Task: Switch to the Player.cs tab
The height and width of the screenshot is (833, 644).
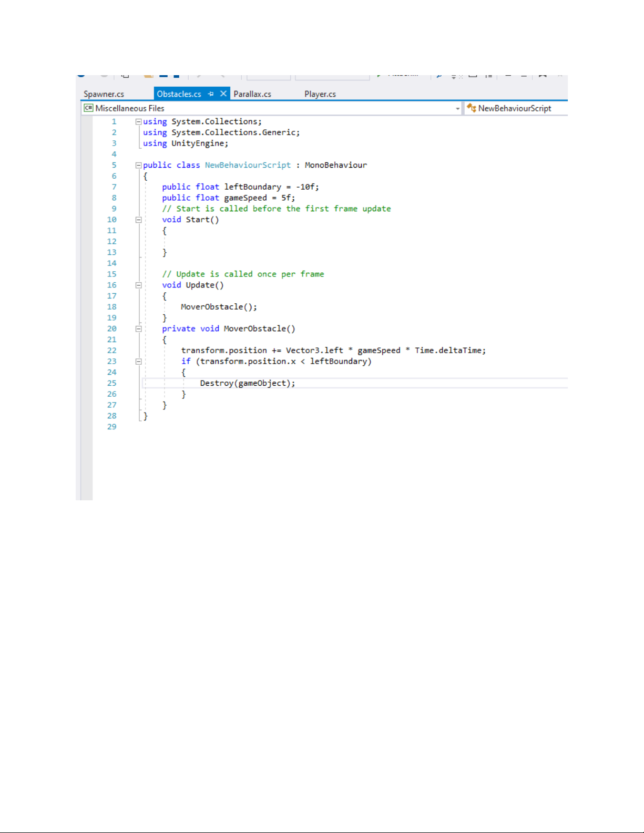Action: [320, 94]
